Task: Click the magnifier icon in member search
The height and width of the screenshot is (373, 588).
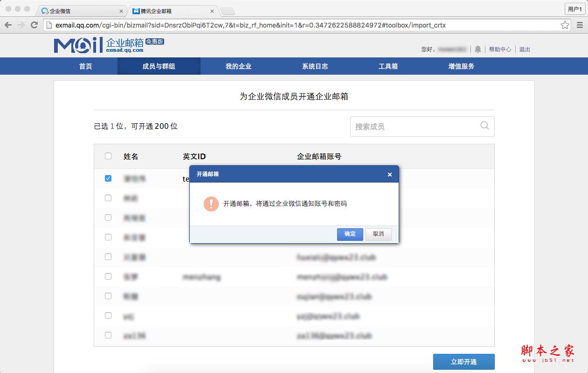Action: click(484, 126)
